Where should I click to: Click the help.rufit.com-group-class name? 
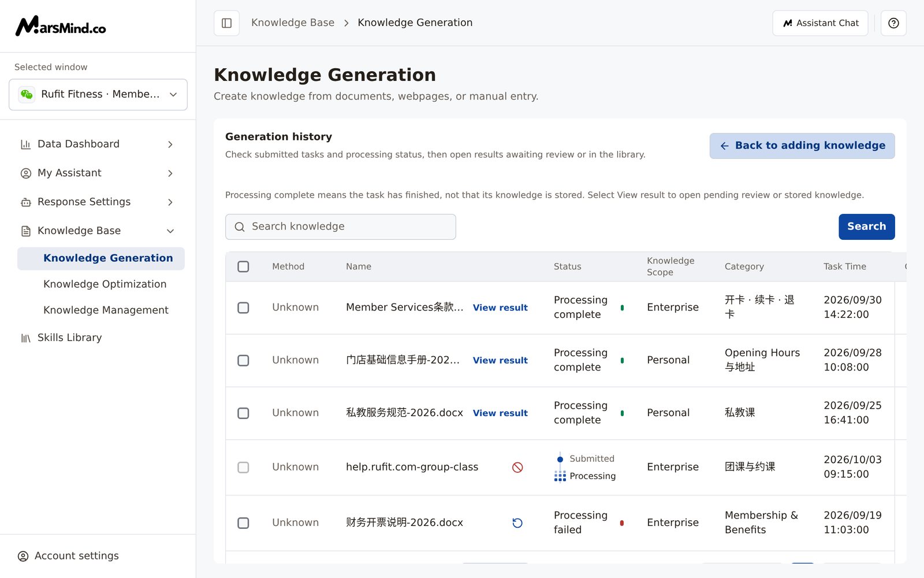(412, 467)
